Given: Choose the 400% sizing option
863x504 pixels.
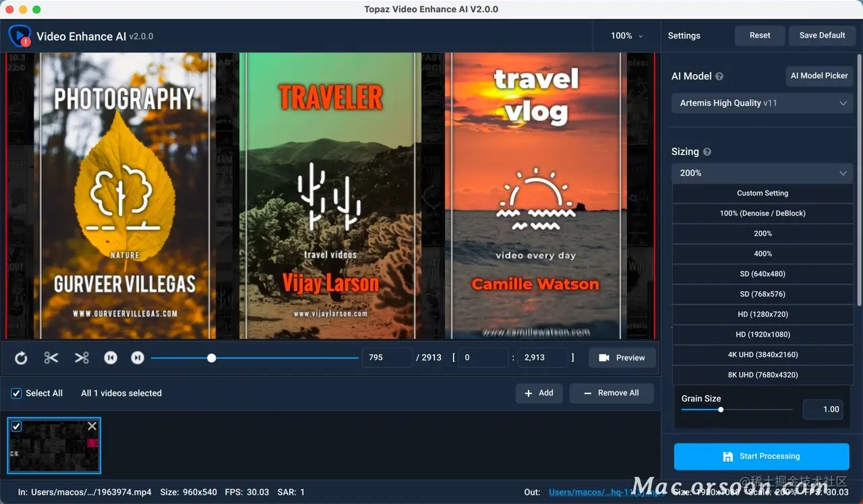Looking at the screenshot, I should (x=763, y=253).
